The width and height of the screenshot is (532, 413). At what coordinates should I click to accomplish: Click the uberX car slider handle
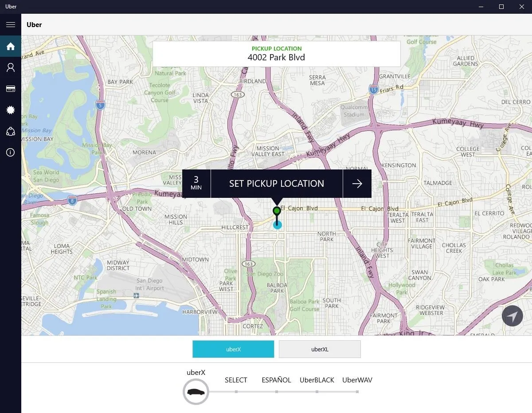pos(196,392)
